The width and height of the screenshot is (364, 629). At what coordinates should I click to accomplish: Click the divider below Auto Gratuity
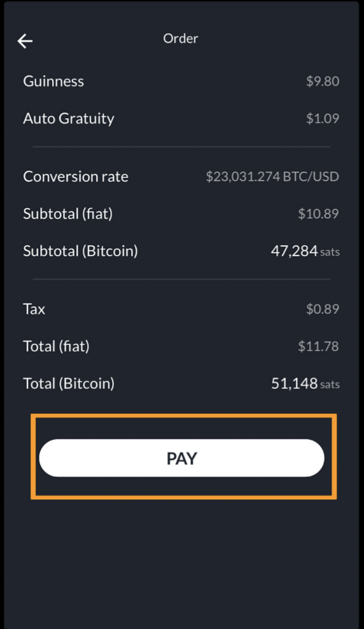click(181, 147)
